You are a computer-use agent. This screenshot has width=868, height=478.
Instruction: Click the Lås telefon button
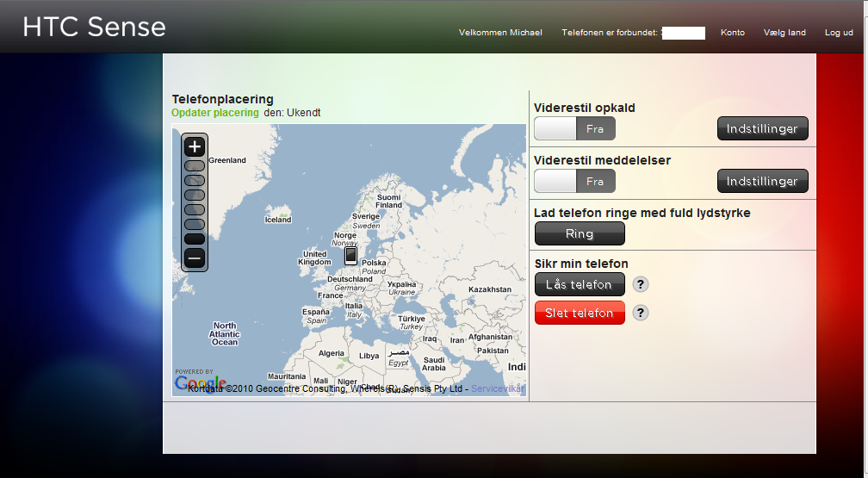[580, 284]
